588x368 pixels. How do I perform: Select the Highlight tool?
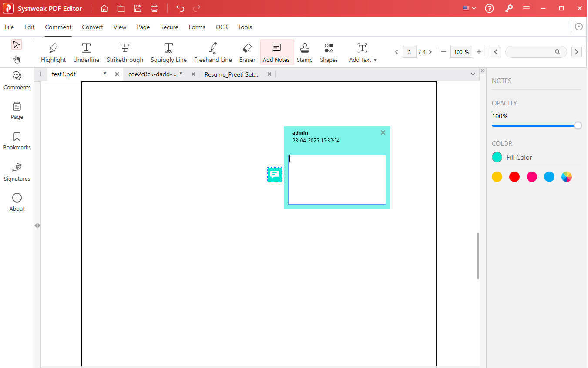(54, 52)
